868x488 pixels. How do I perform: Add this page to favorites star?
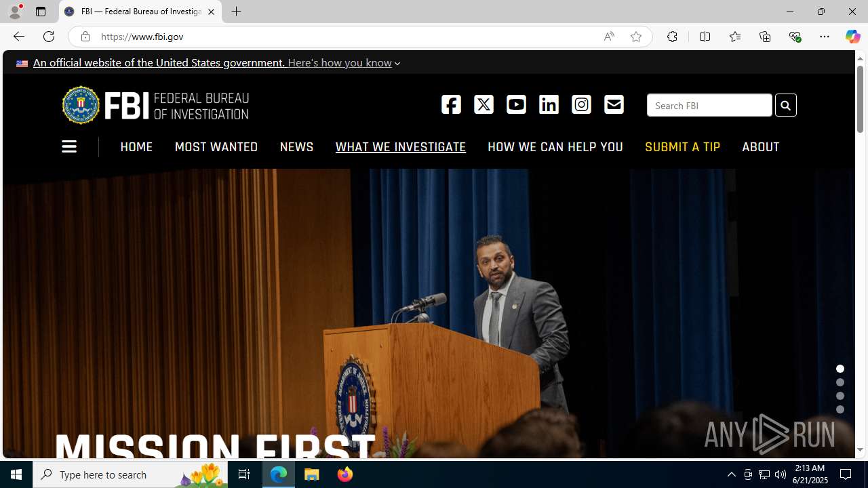pyautogui.click(x=636, y=37)
